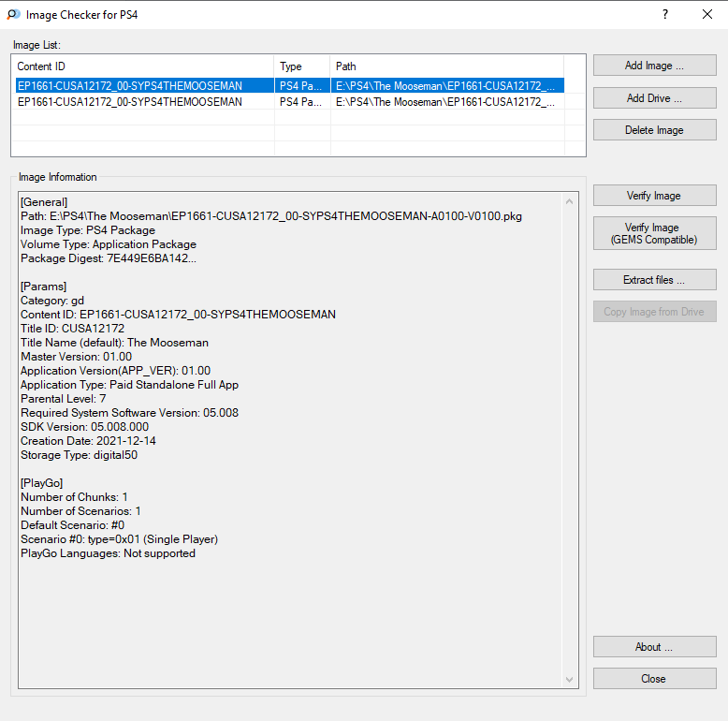Extract files from the selected package
The image size is (728, 721).
[x=654, y=280]
